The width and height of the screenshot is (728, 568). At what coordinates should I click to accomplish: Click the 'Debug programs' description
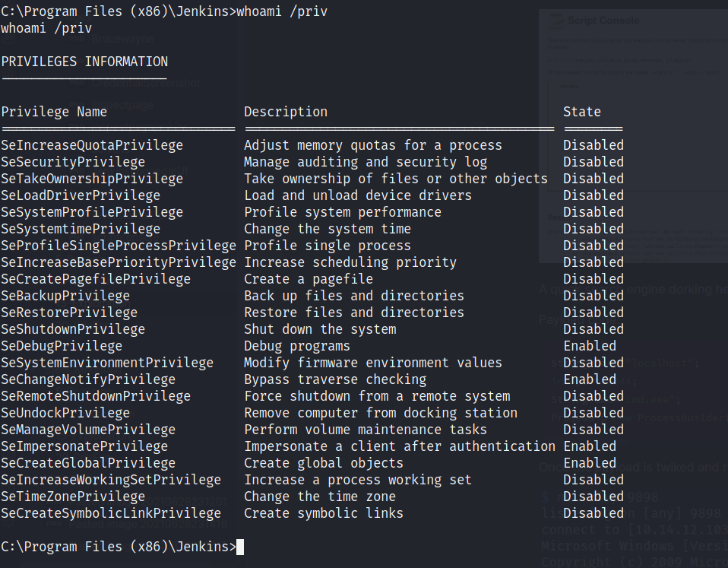(x=297, y=346)
